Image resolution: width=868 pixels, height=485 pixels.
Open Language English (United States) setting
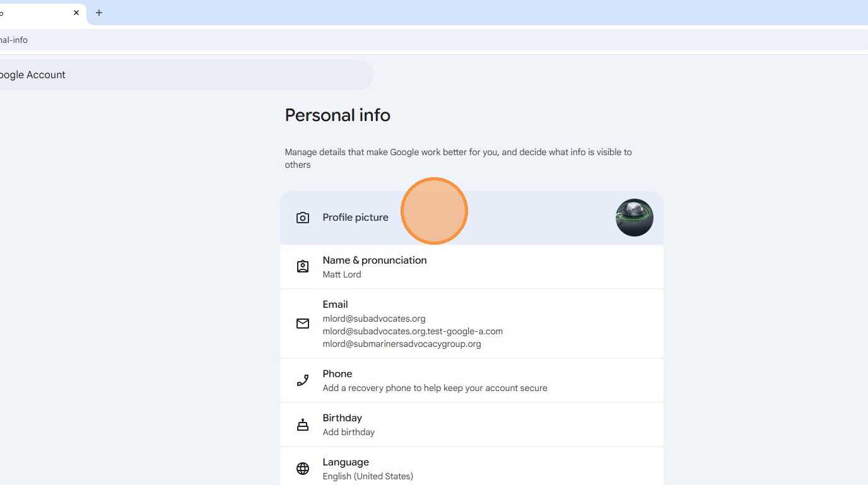click(367, 476)
